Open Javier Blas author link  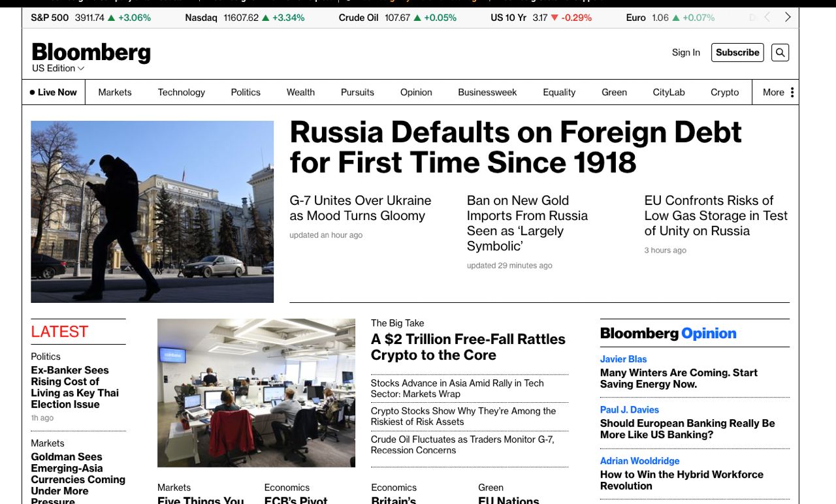coord(623,359)
